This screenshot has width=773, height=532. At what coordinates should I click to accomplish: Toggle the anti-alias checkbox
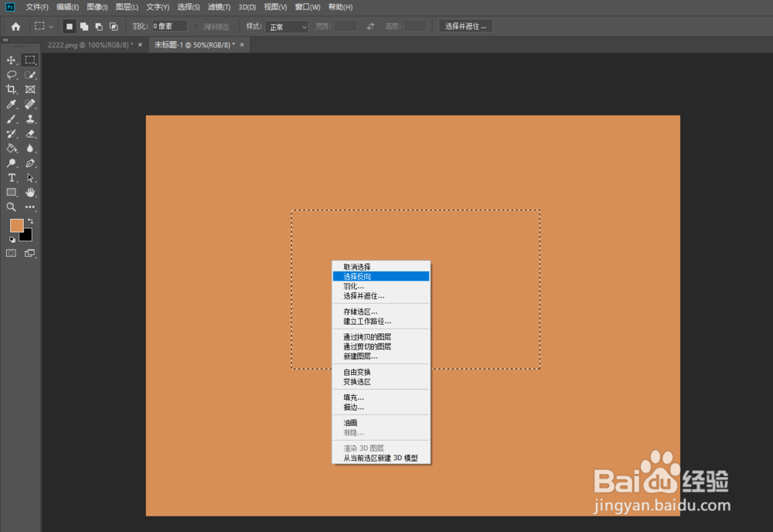click(x=196, y=26)
